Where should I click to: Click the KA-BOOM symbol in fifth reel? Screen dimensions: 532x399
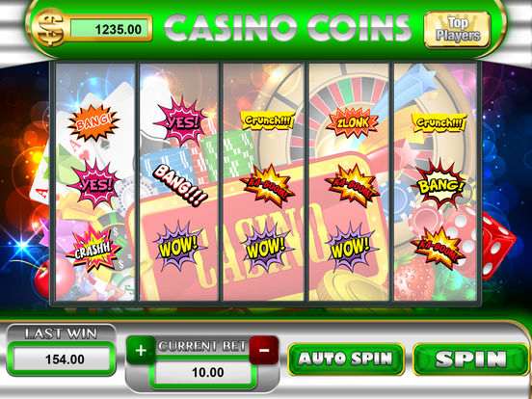pos(438,248)
